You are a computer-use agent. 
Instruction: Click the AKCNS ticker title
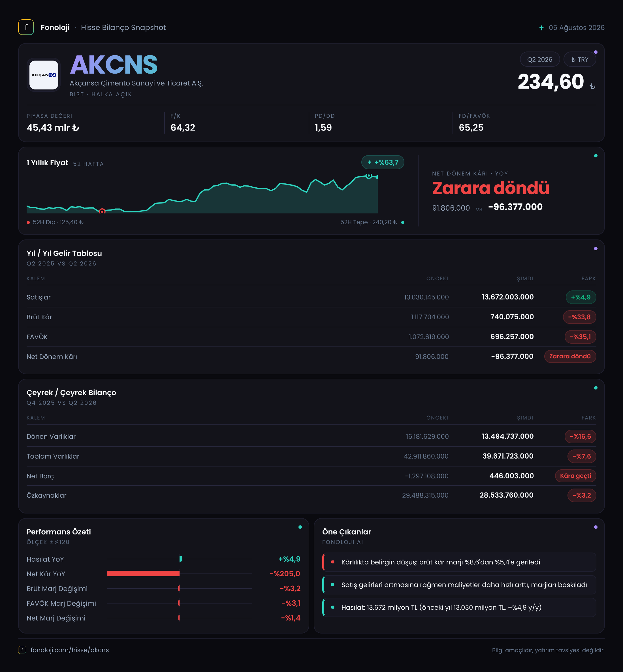click(x=114, y=65)
